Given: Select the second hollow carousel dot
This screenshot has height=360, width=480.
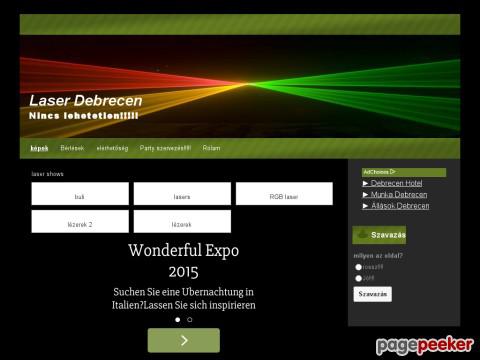Looking at the screenshot, I should (190, 320).
